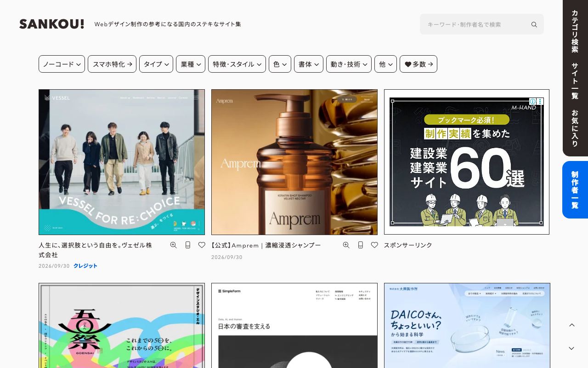Click the scroll down arrow
The image size is (588, 368).
[x=572, y=348]
